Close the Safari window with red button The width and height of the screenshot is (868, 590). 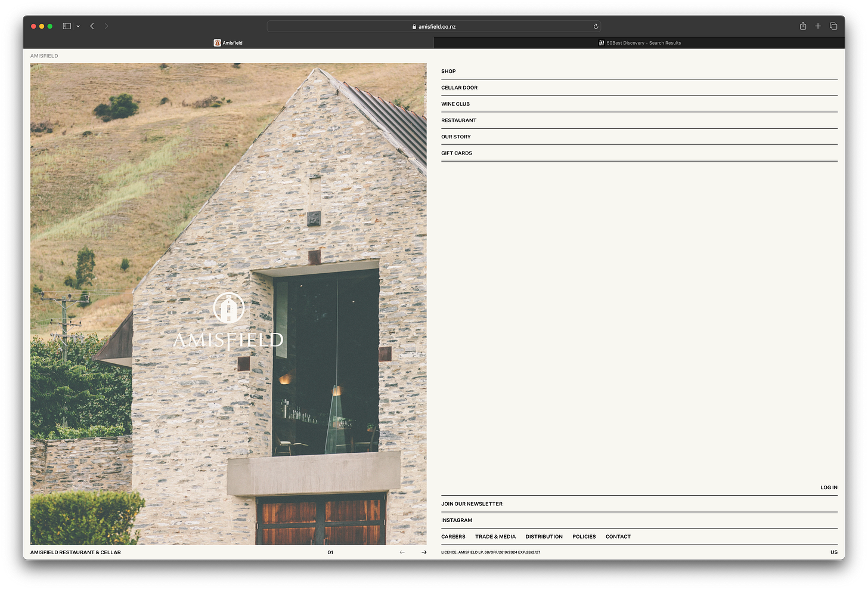(x=33, y=26)
